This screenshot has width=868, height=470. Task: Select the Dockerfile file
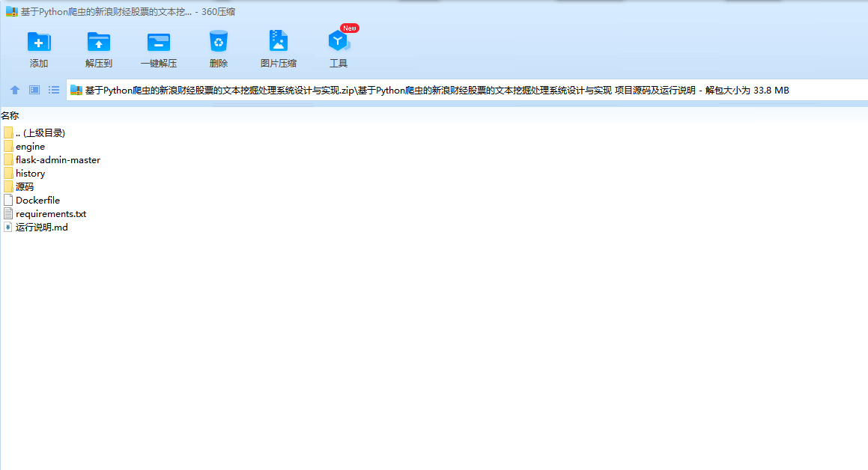pyautogui.click(x=31, y=200)
